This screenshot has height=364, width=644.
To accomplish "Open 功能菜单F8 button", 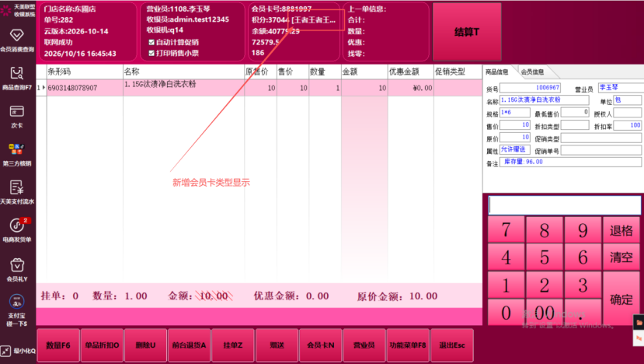I will tap(408, 345).
